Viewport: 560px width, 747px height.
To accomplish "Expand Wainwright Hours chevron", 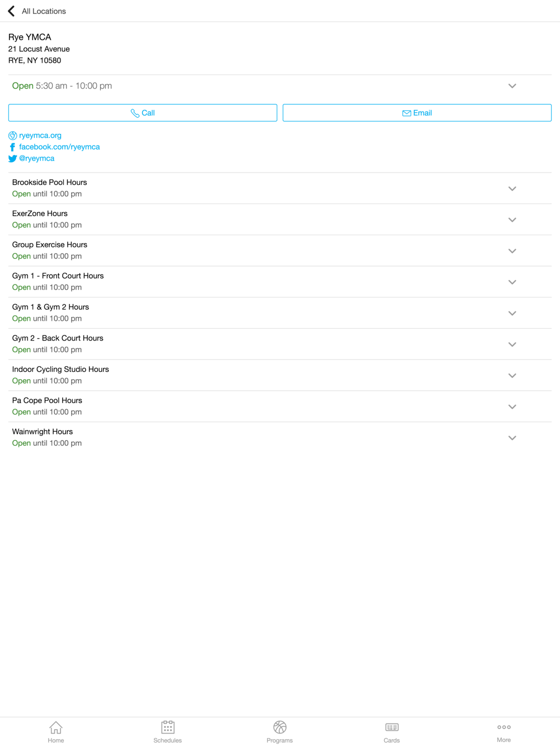I will pyautogui.click(x=512, y=438).
